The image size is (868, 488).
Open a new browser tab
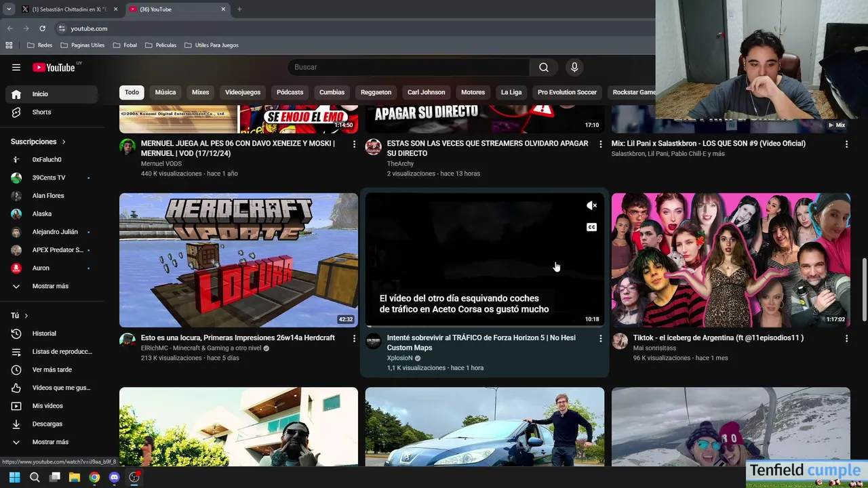pyautogui.click(x=239, y=9)
